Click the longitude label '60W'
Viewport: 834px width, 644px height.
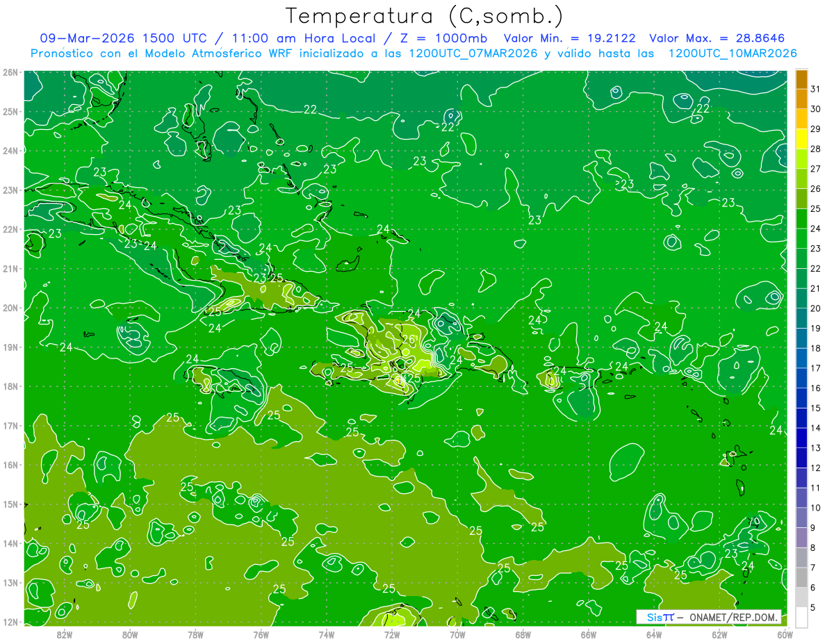(785, 634)
